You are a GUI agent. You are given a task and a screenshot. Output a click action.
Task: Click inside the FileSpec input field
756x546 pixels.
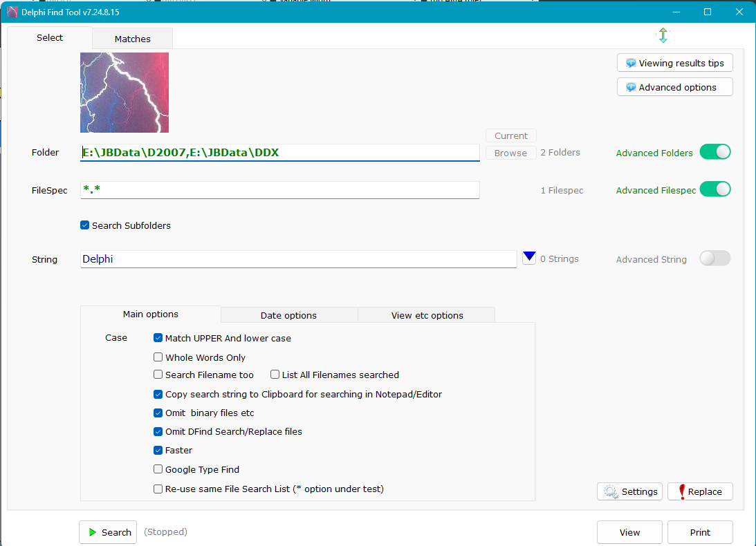click(x=277, y=189)
